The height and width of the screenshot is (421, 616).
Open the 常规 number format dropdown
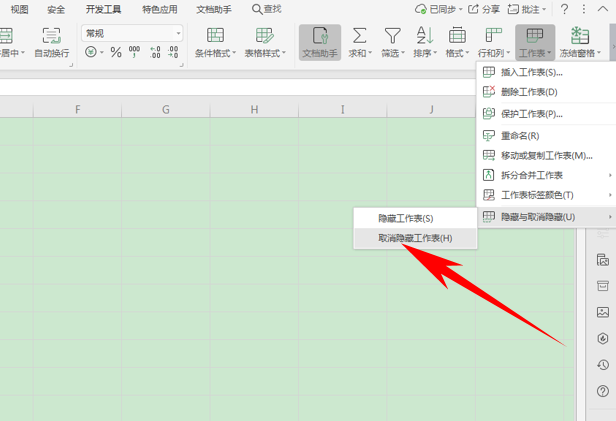(x=132, y=33)
